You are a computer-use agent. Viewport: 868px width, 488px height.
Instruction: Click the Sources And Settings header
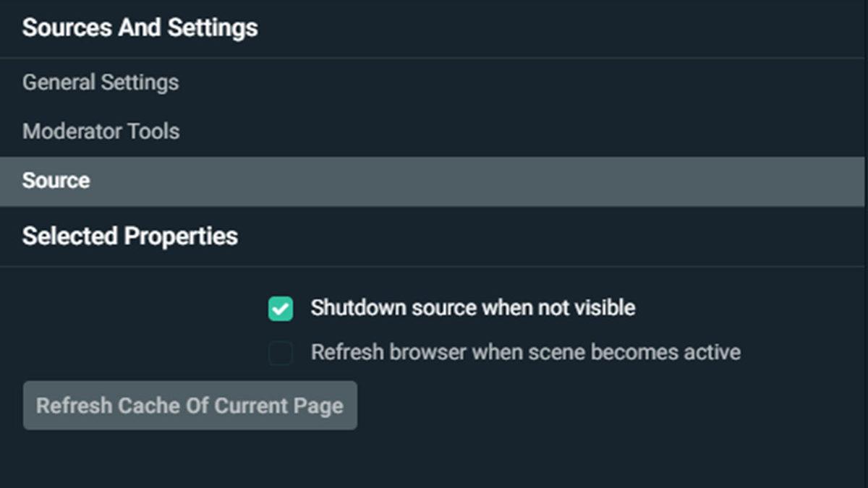pos(140,28)
